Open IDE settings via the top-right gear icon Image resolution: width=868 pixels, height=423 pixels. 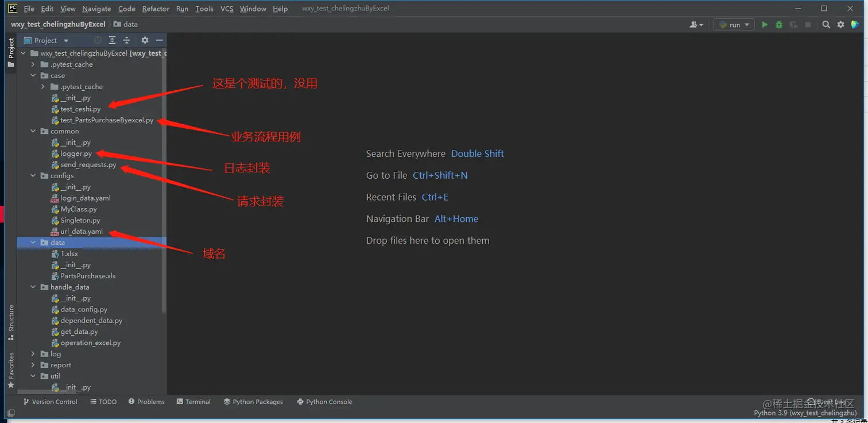tap(840, 25)
